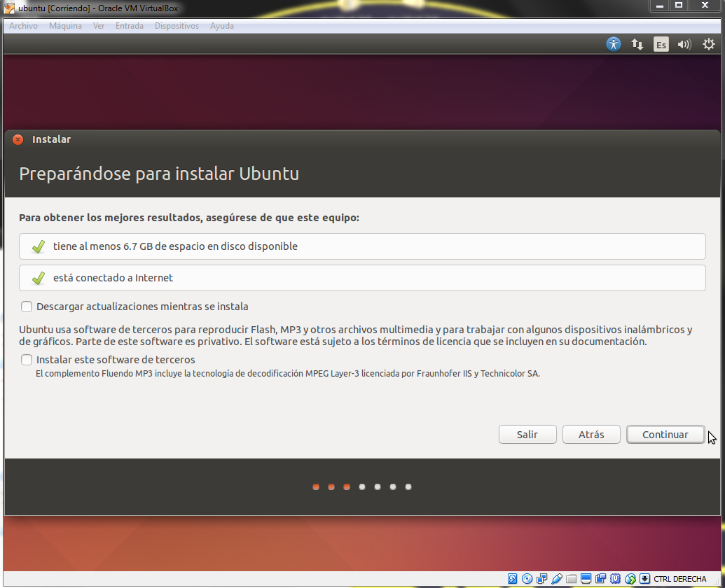
Task: Open the Entrada menu
Action: point(129,26)
